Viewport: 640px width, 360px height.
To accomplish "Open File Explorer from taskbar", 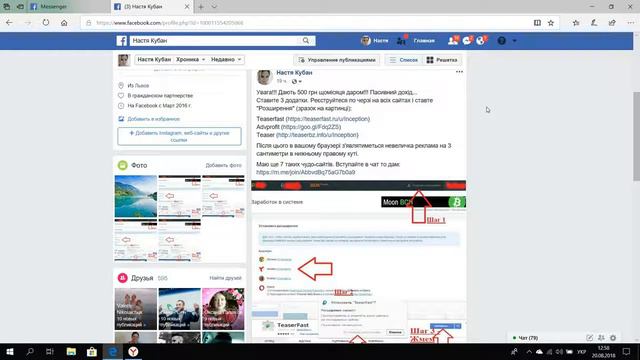I will click(71, 351).
